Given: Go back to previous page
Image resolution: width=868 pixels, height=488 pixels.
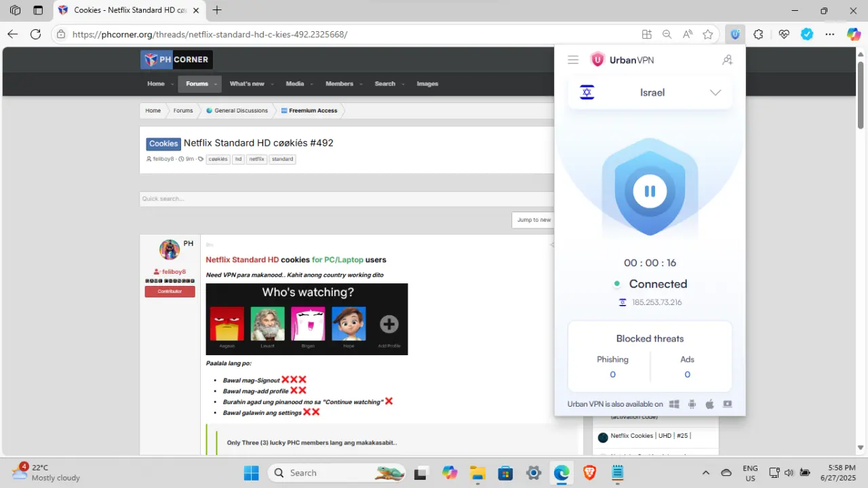Looking at the screenshot, I should point(12,34).
